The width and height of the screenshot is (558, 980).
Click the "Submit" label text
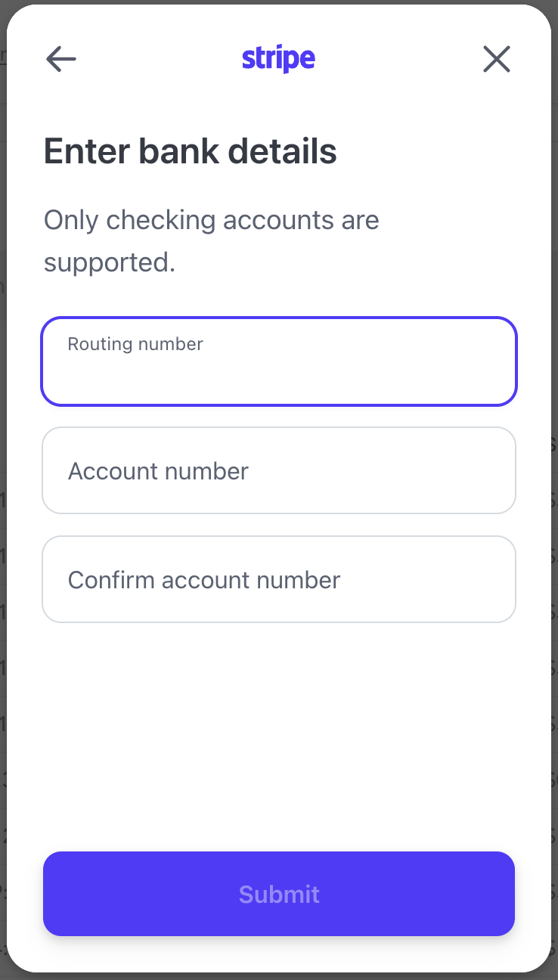click(279, 895)
